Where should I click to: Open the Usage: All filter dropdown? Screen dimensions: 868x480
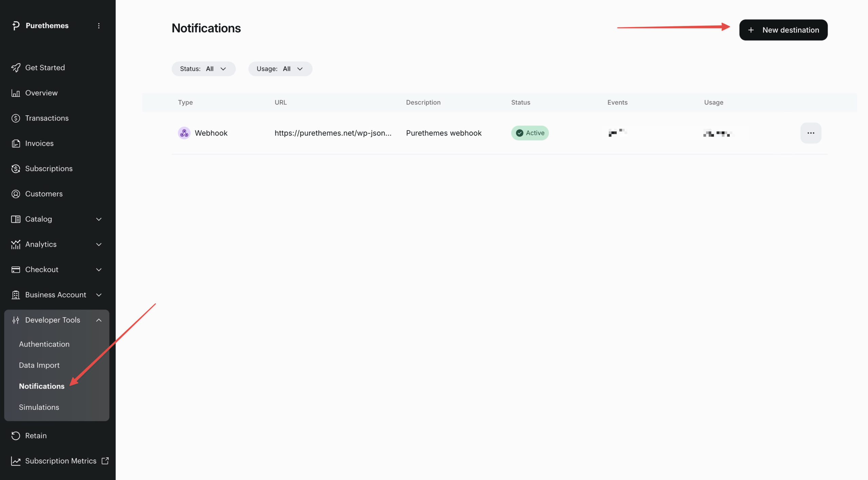pos(280,69)
